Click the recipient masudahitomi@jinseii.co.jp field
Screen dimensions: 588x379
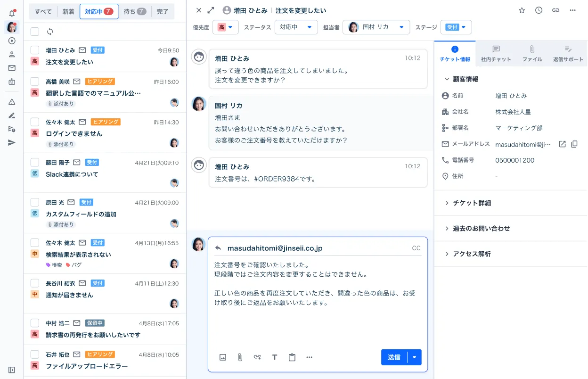(275, 248)
